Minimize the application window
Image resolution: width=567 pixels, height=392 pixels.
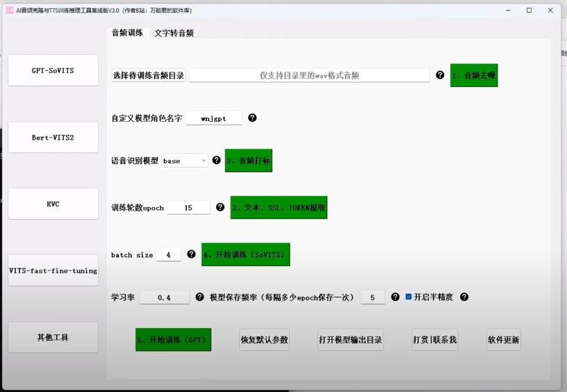tap(508, 10)
